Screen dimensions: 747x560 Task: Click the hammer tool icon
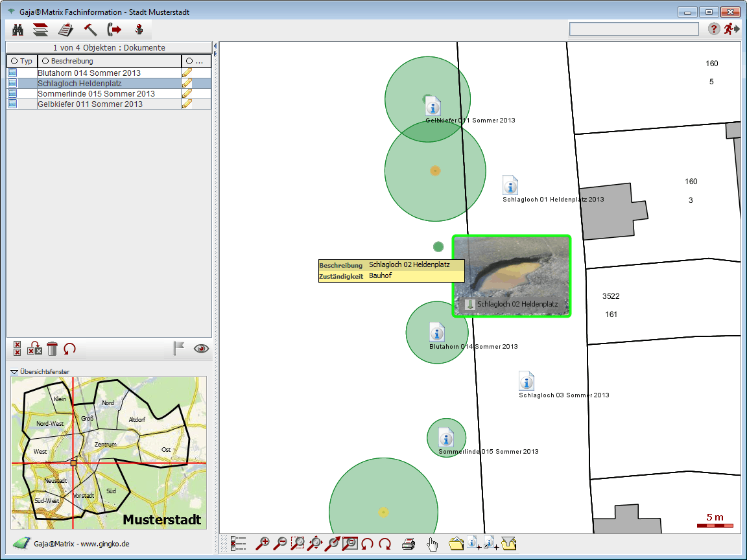coord(90,29)
